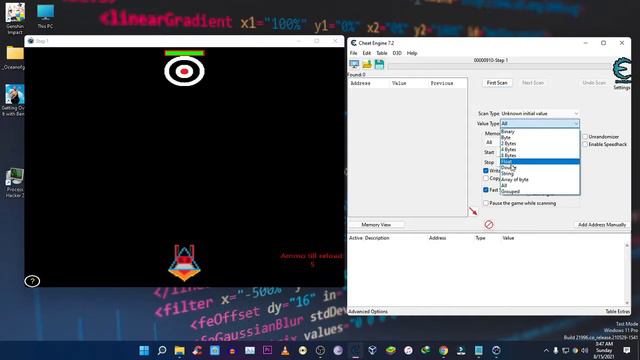Open Table Extras at the bottom right

[617, 311]
